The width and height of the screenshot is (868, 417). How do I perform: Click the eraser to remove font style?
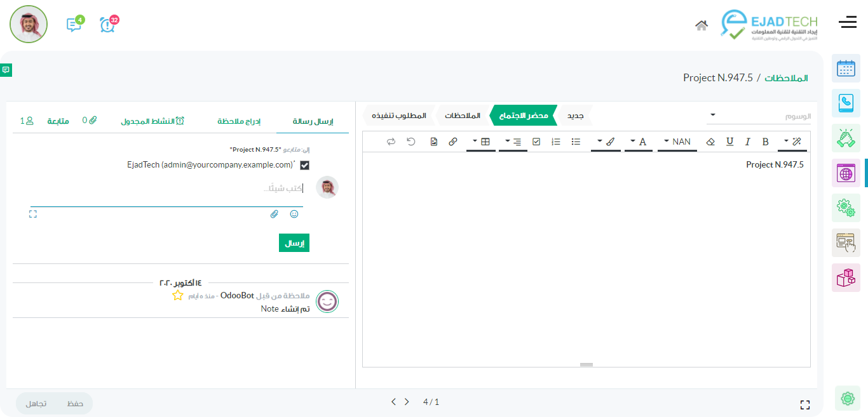pyautogui.click(x=710, y=142)
